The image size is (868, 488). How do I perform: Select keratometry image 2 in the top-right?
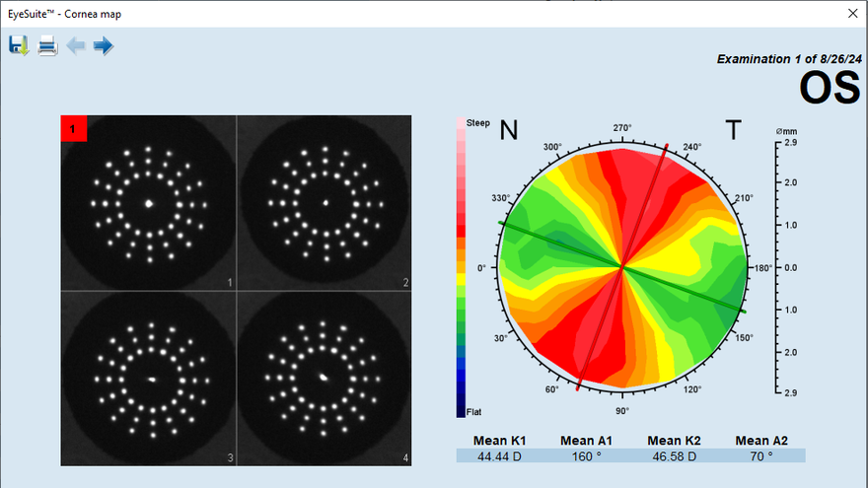(x=325, y=203)
